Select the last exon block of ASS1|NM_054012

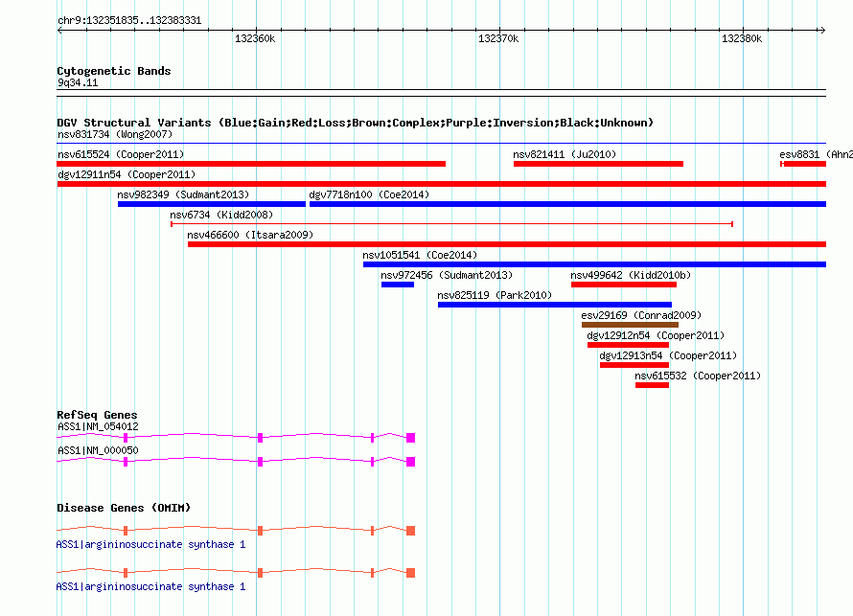tap(411, 438)
